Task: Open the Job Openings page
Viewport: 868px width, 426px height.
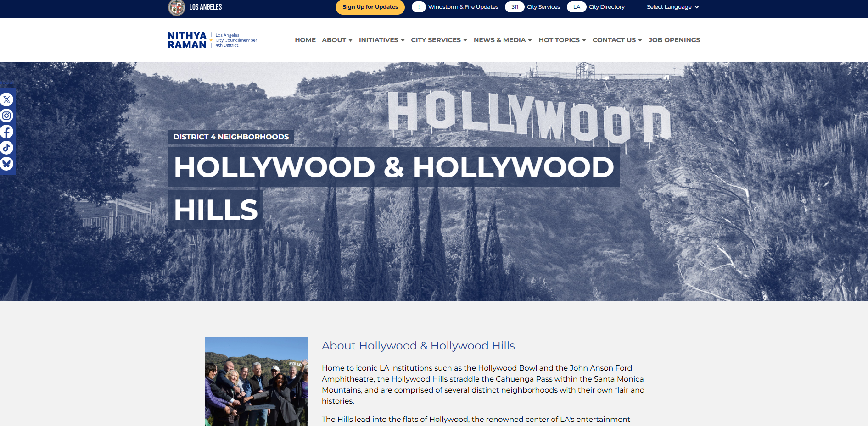Action: pos(674,40)
